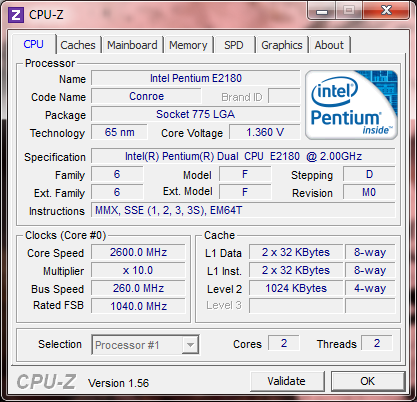Open the Caches tab
Image resolution: width=417 pixels, height=402 pixels.
[x=78, y=45]
